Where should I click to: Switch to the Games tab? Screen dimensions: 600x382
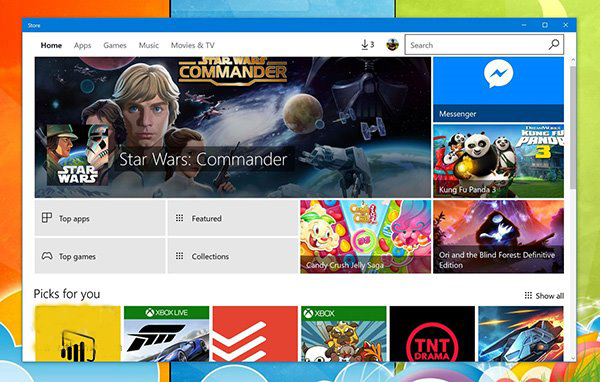pyautogui.click(x=115, y=45)
